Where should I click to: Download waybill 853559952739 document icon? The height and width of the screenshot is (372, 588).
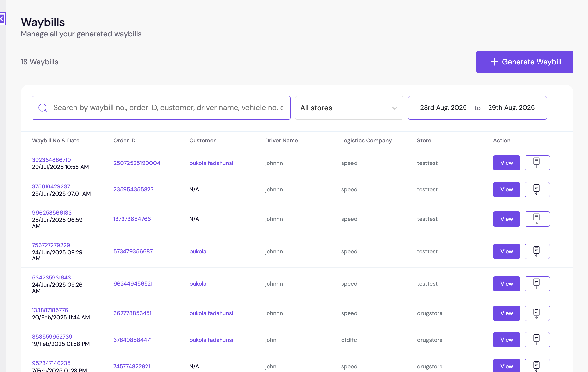pyautogui.click(x=537, y=340)
